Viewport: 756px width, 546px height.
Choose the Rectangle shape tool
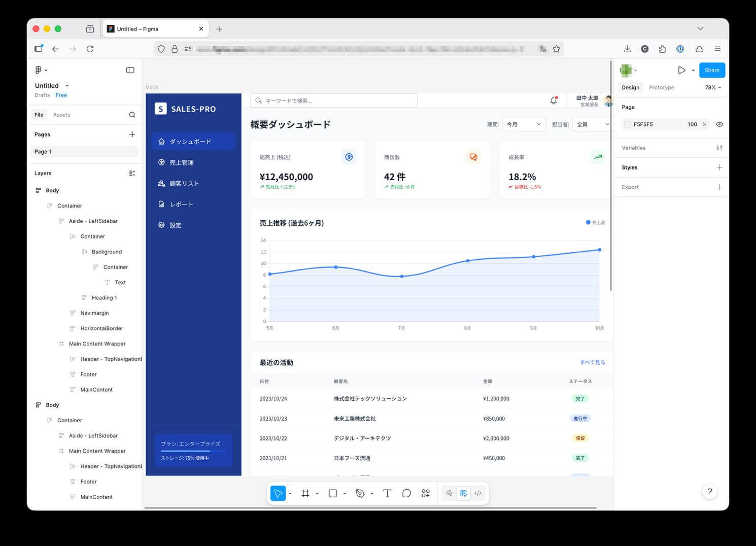tap(333, 493)
